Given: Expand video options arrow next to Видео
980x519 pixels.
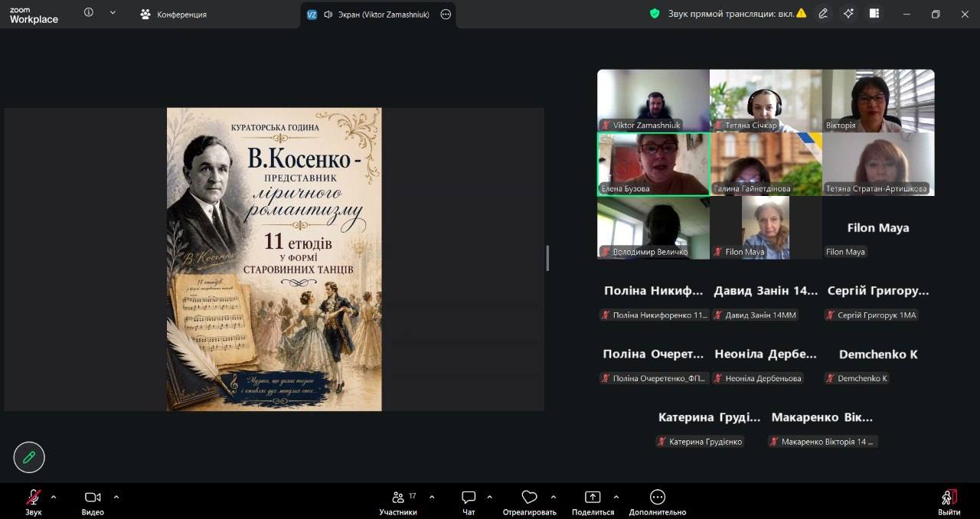Looking at the screenshot, I should (116, 497).
